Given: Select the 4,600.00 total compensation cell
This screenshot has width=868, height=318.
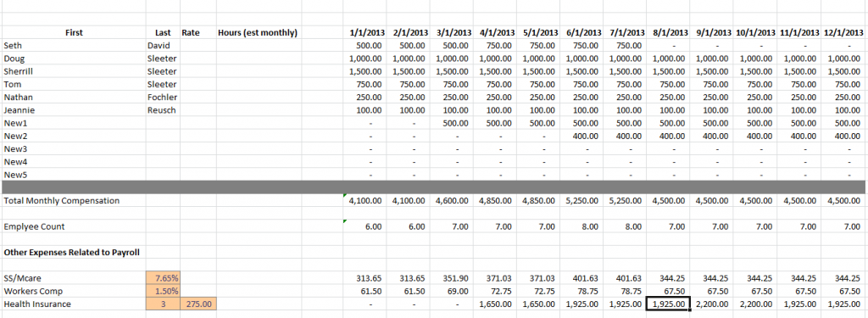Looking at the screenshot, I should [451, 200].
